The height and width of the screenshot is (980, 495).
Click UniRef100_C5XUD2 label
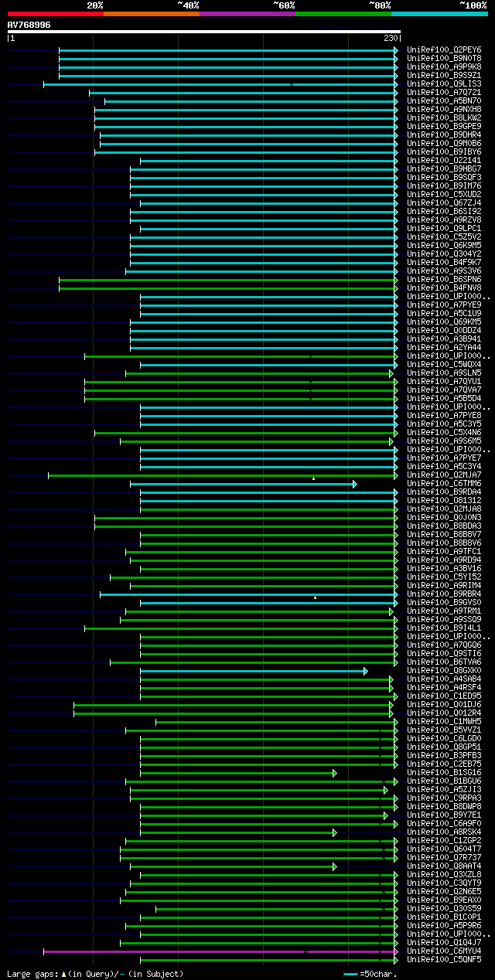coord(444,195)
